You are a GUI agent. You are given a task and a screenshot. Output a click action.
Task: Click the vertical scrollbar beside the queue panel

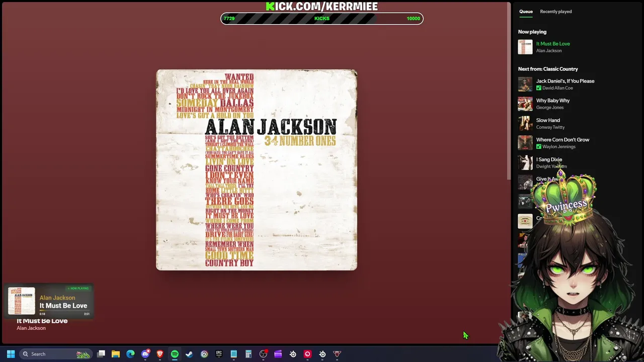point(509,90)
